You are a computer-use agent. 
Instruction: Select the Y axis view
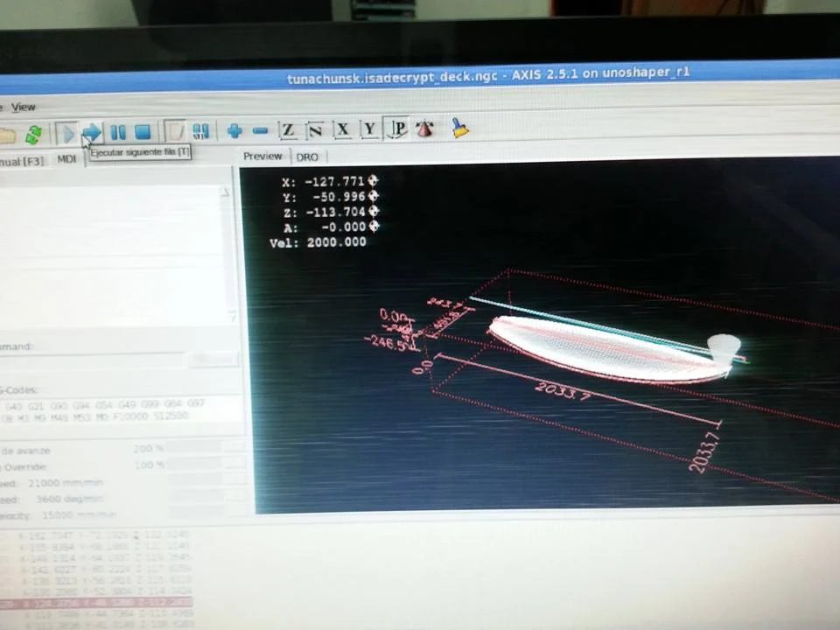click(x=369, y=129)
